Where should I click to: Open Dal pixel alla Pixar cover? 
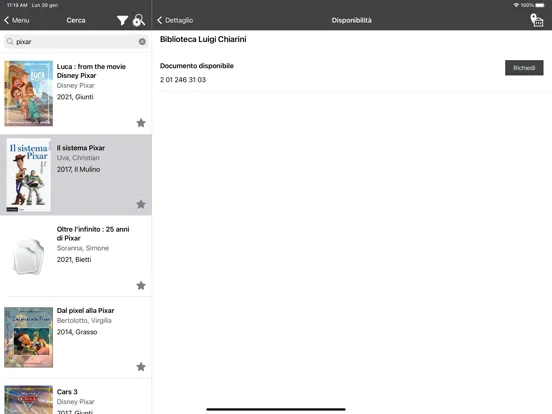29,337
